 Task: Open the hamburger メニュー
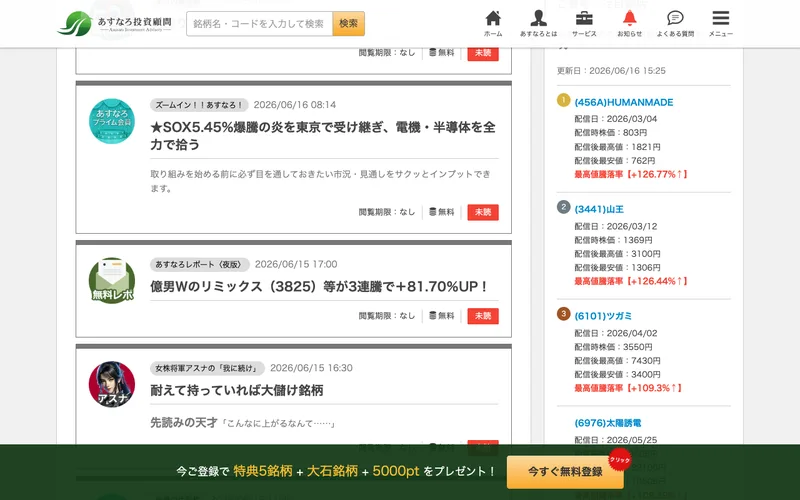pyautogui.click(x=720, y=23)
